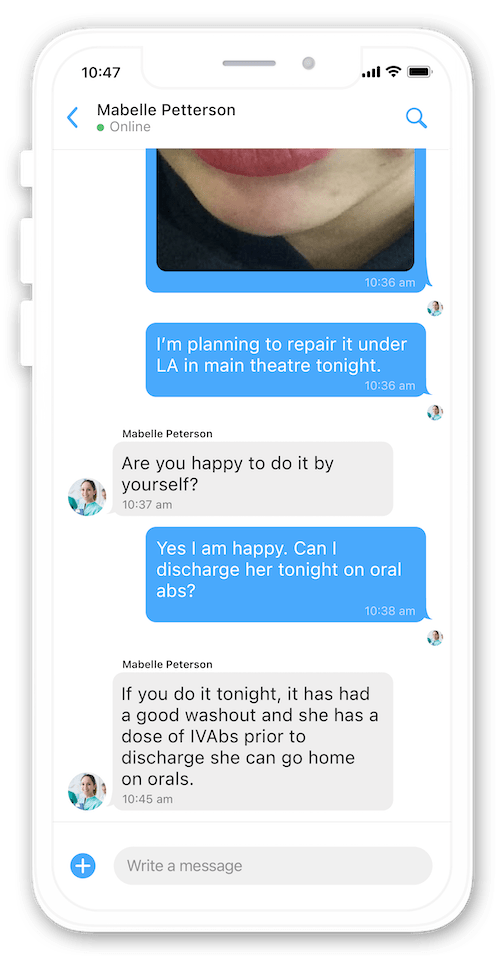Select the "Are you happy to do it" bubble
The height and width of the screenshot is (962, 500).
[253, 479]
